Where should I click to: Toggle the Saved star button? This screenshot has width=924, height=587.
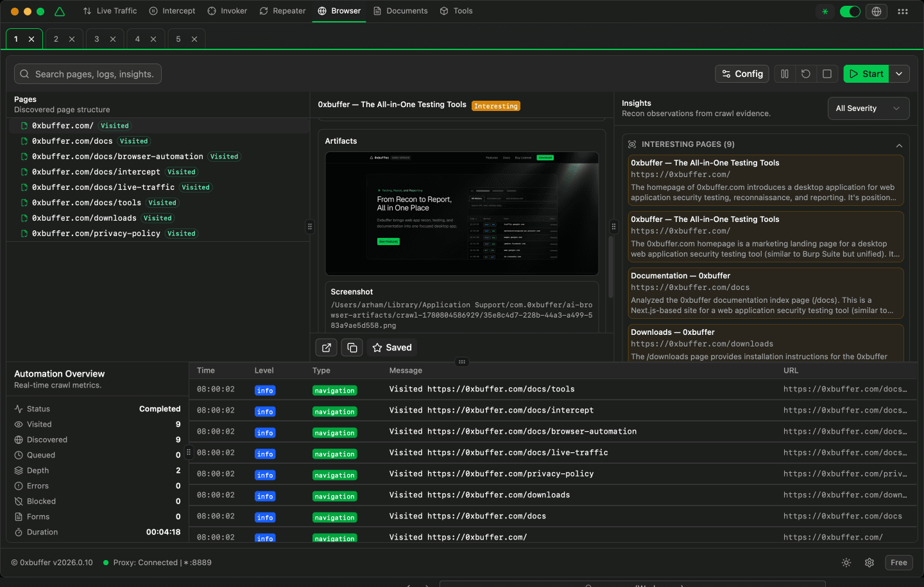392,348
